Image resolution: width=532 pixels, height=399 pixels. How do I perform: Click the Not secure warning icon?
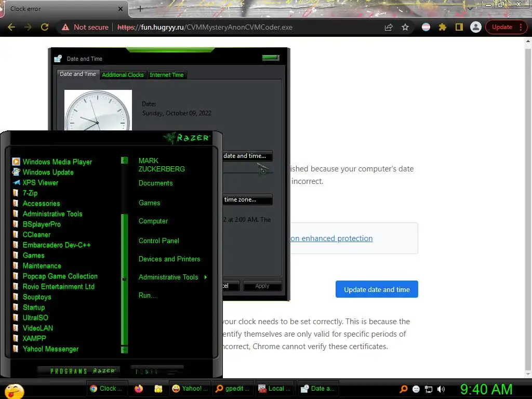click(65, 27)
